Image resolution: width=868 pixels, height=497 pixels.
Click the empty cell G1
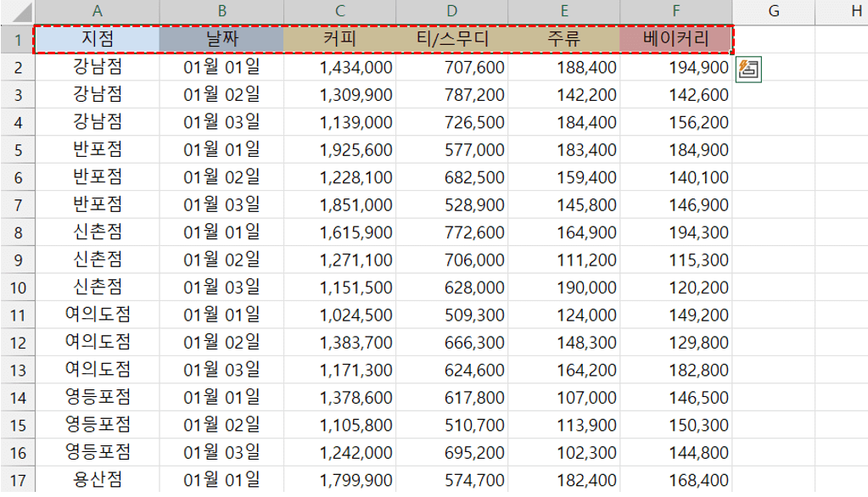(x=773, y=39)
